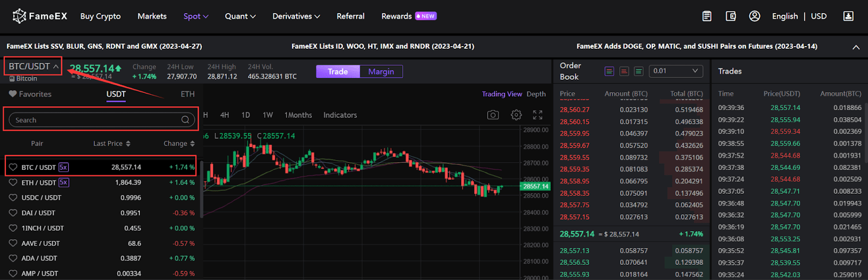
Task: Collapse the announcements bar chevron
Action: coord(856,47)
